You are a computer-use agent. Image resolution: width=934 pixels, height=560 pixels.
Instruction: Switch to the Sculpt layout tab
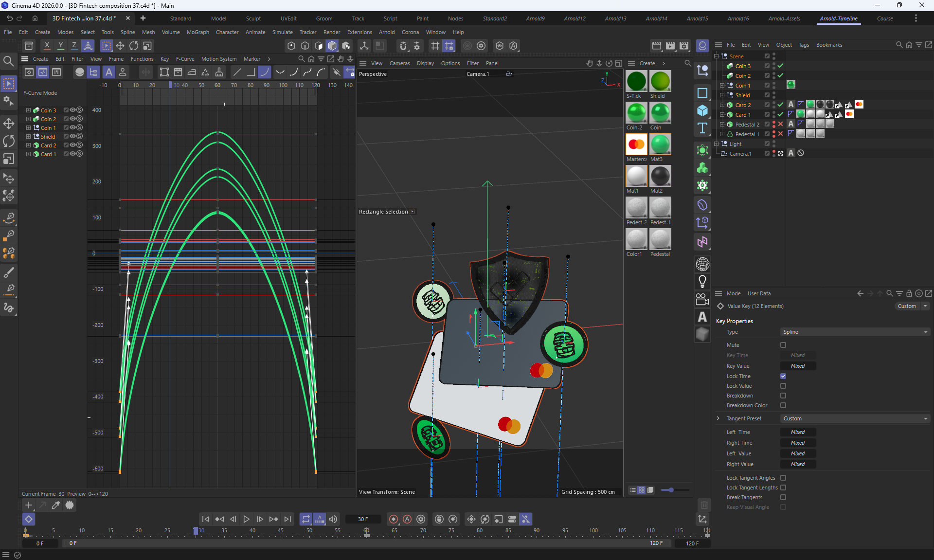[x=253, y=18]
